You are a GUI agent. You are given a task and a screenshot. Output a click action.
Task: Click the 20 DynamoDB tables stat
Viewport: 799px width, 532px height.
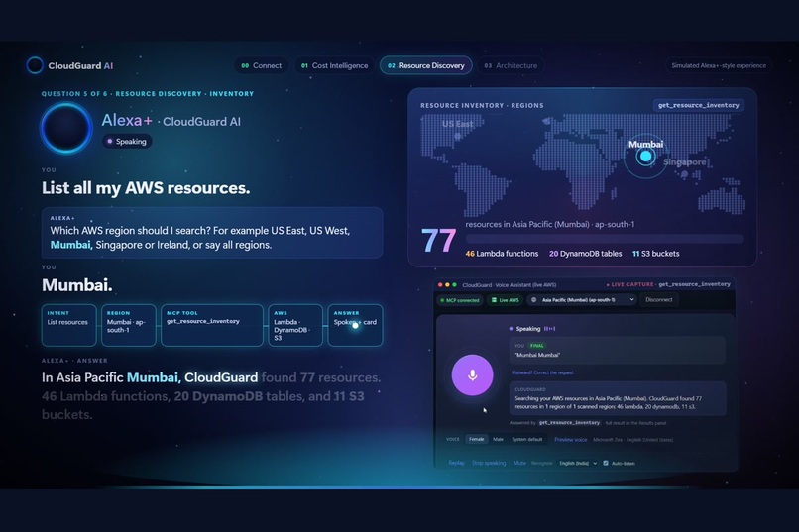click(x=586, y=254)
